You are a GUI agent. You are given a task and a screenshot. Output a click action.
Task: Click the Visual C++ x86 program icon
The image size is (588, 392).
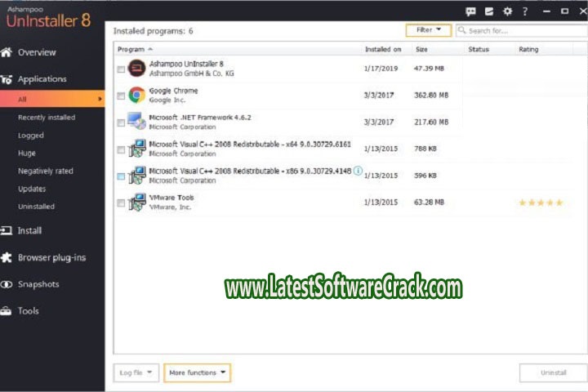(137, 176)
